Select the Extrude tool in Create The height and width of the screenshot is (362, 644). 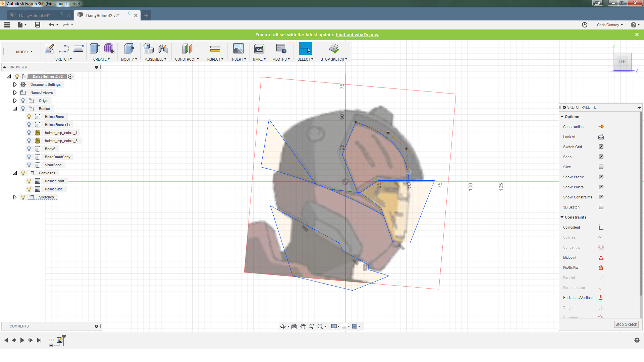[95, 49]
